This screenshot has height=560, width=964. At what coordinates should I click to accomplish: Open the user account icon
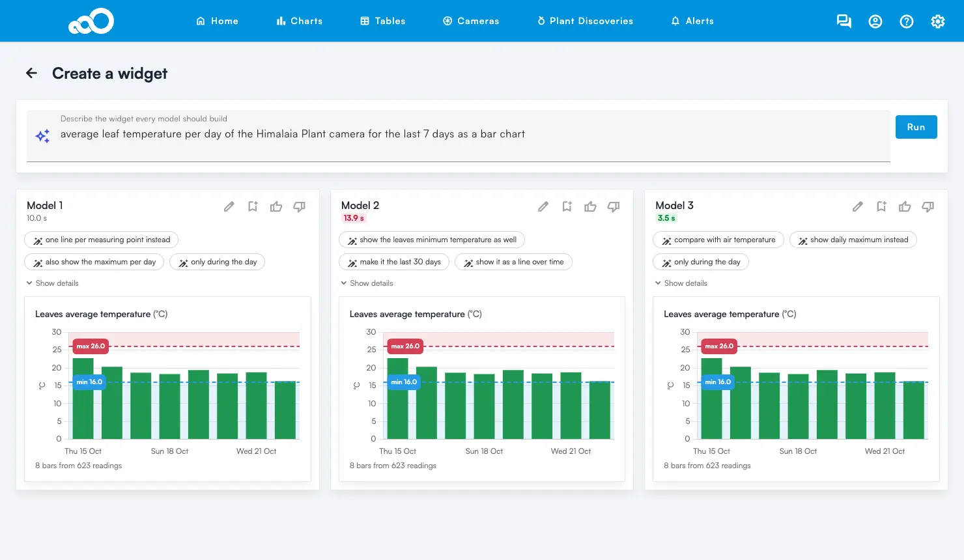tap(875, 21)
